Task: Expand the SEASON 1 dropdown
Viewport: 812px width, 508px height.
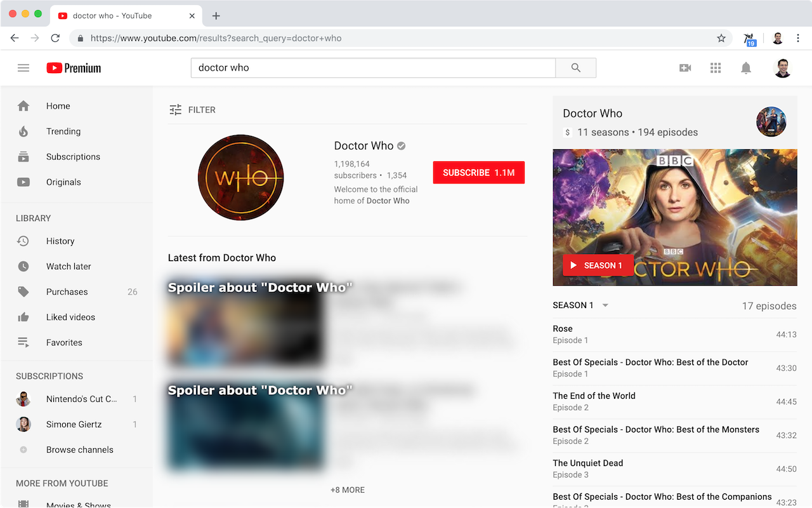Action: coord(581,305)
